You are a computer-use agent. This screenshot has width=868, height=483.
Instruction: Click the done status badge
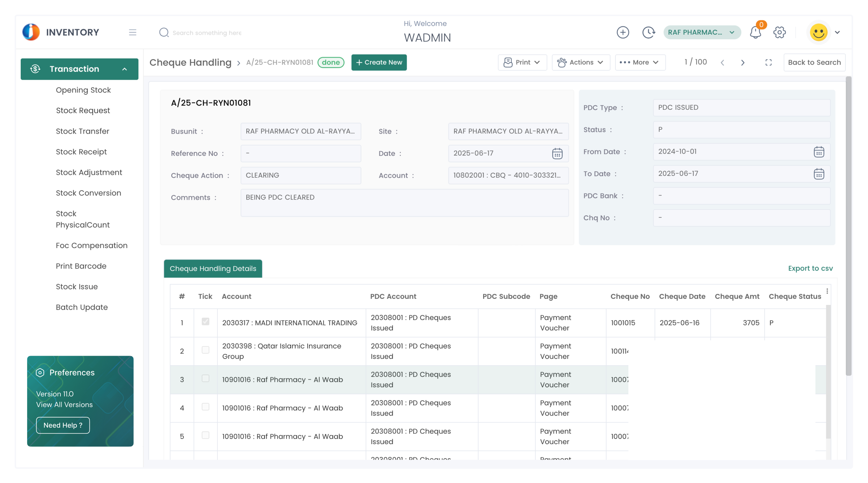(x=331, y=63)
